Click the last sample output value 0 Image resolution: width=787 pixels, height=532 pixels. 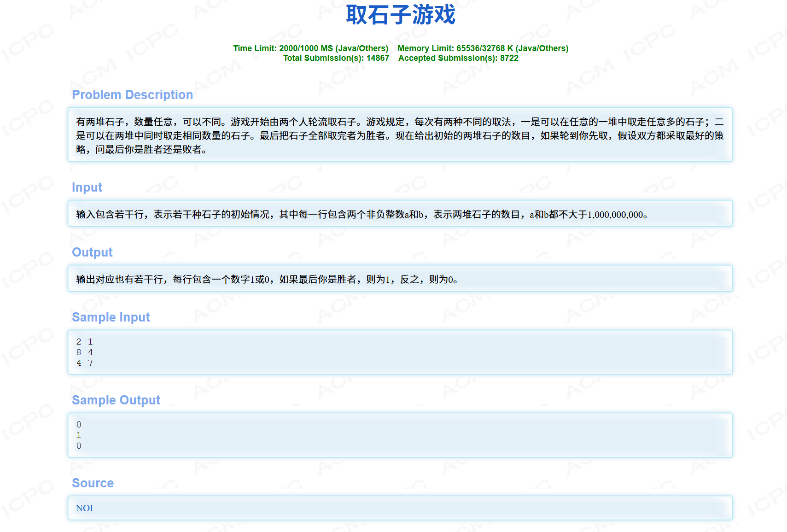click(x=79, y=446)
